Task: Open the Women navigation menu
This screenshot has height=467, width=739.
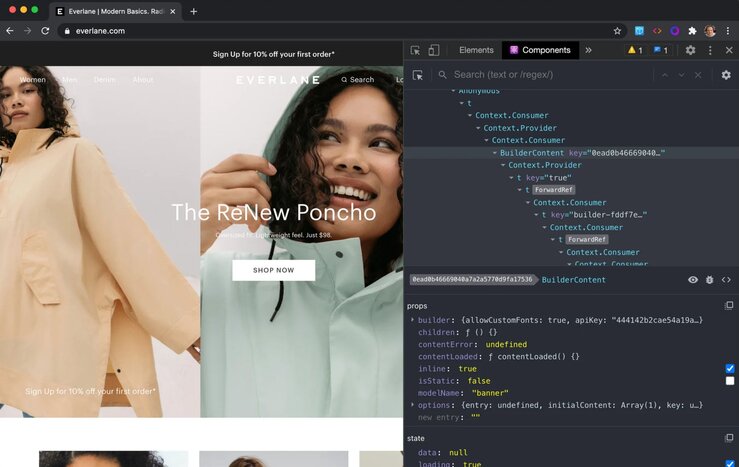Action: [x=33, y=80]
